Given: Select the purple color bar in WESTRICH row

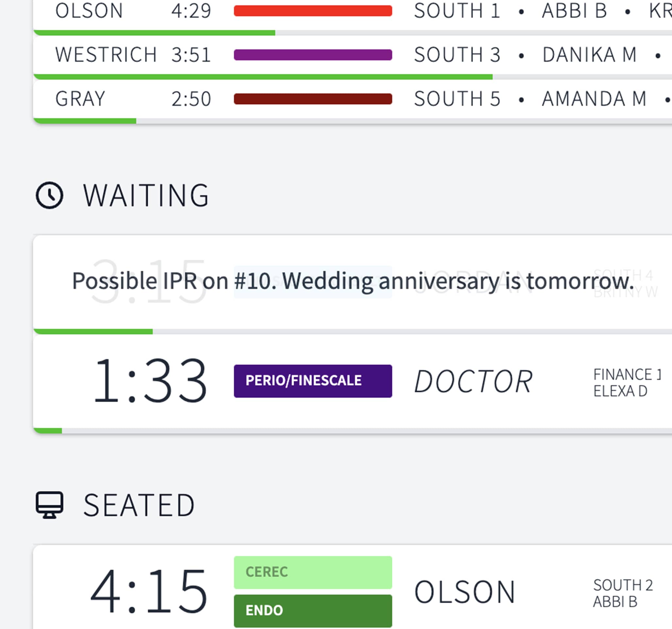Looking at the screenshot, I should pos(313,55).
